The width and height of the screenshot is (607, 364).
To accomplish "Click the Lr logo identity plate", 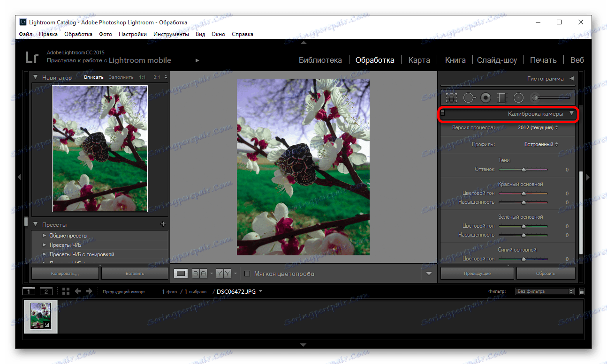I will 32,58.
